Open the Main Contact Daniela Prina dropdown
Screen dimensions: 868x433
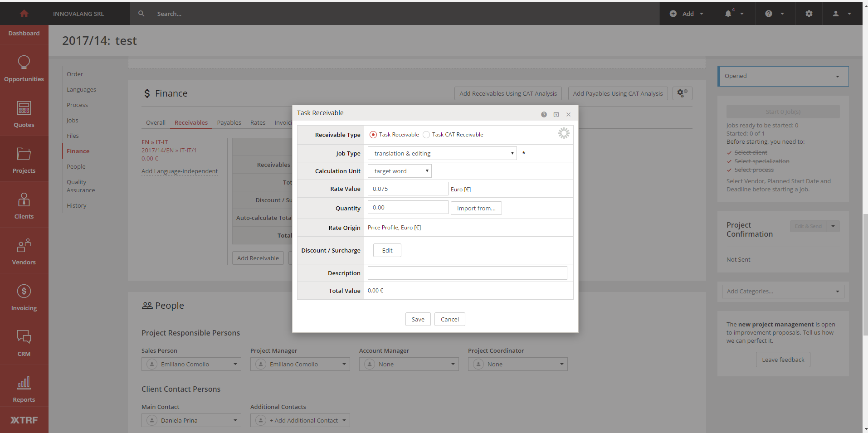pos(191,420)
